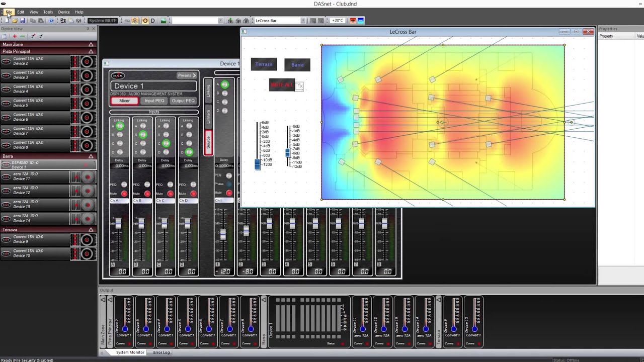Viewport: 644px width, 362px height.
Task: Click the green image toolbar icon
Action: pos(163,21)
